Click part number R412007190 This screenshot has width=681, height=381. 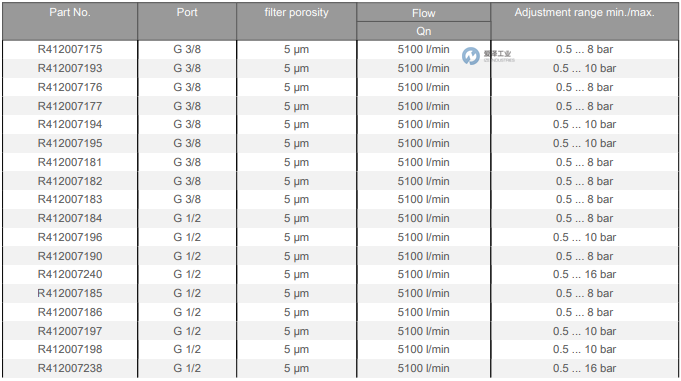(x=70, y=256)
